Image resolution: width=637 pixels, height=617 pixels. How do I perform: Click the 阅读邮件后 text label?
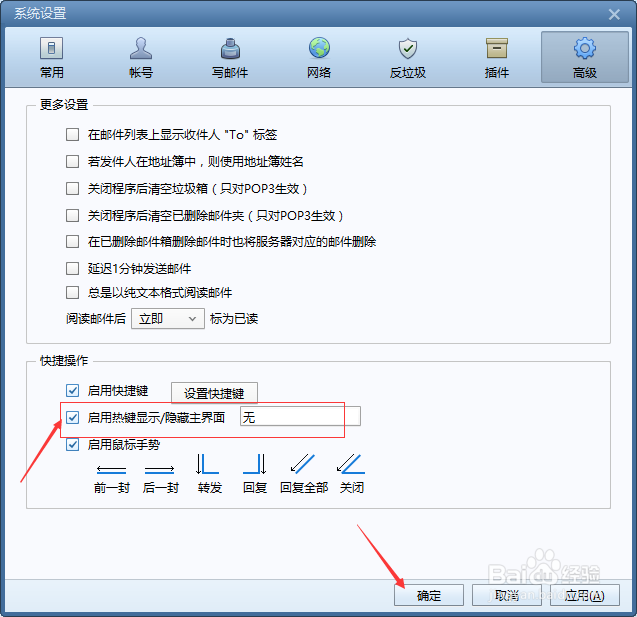tap(96, 319)
